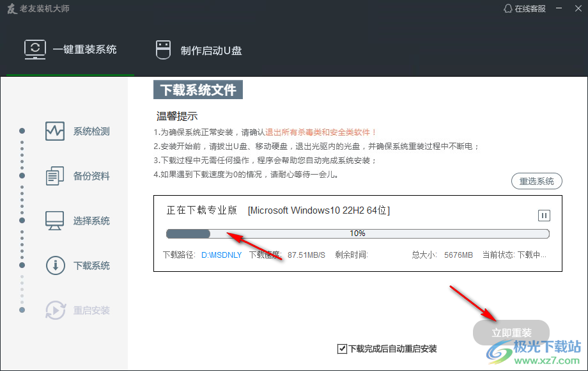Screen dimensions: 588x371
Task: Click the 重选系统 button
Action: [x=537, y=181]
